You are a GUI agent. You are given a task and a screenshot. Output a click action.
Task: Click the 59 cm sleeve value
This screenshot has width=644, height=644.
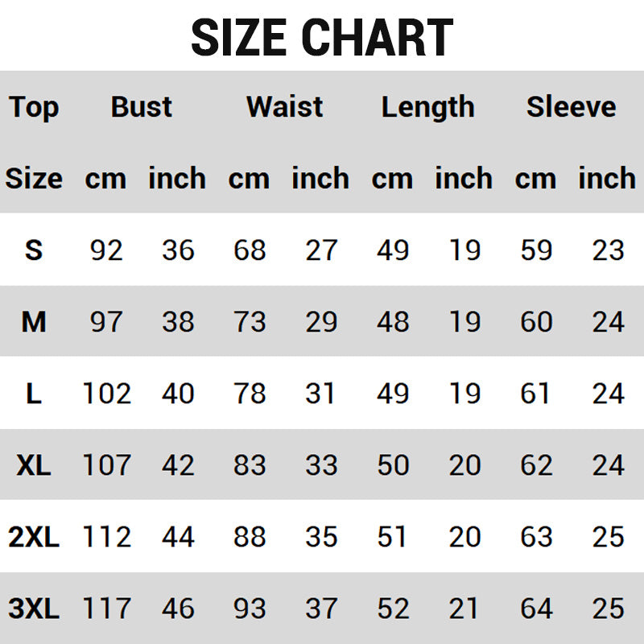coord(536,250)
